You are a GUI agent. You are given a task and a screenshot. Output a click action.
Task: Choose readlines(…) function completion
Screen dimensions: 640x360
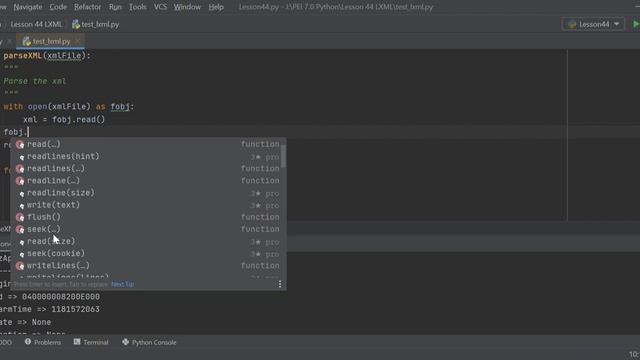(148, 169)
